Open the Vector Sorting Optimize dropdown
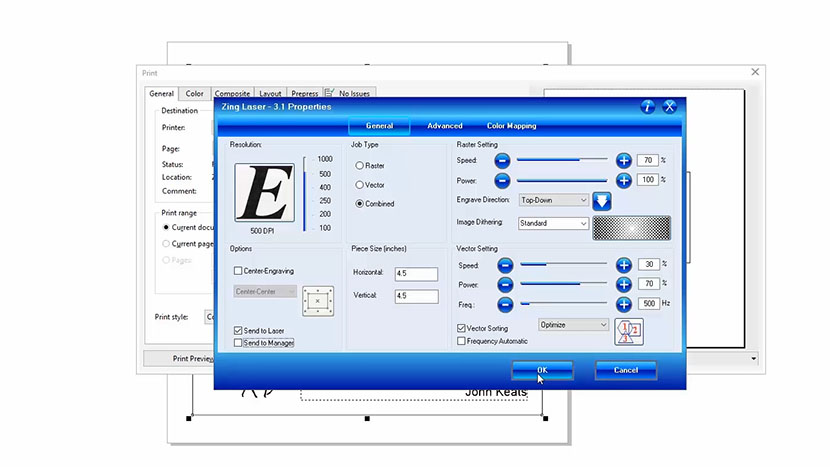 pos(573,325)
